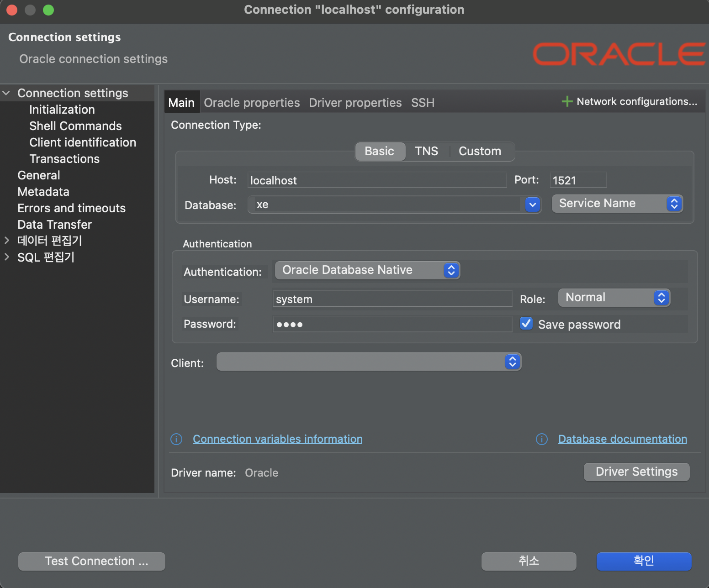The height and width of the screenshot is (588, 709).
Task: Click the Test Connection button
Action: 92,561
